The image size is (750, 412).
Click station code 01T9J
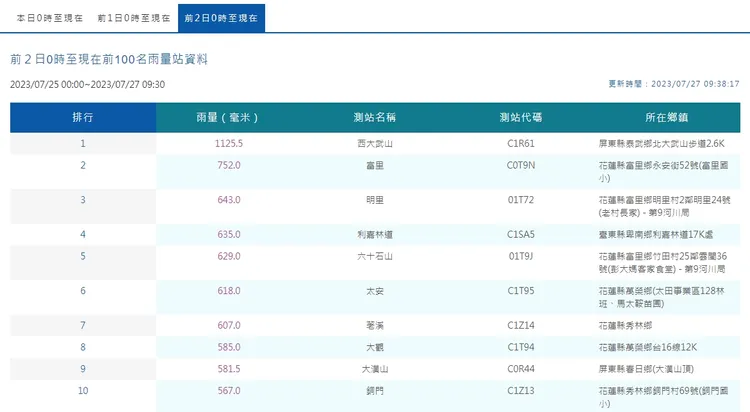point(520,256)
